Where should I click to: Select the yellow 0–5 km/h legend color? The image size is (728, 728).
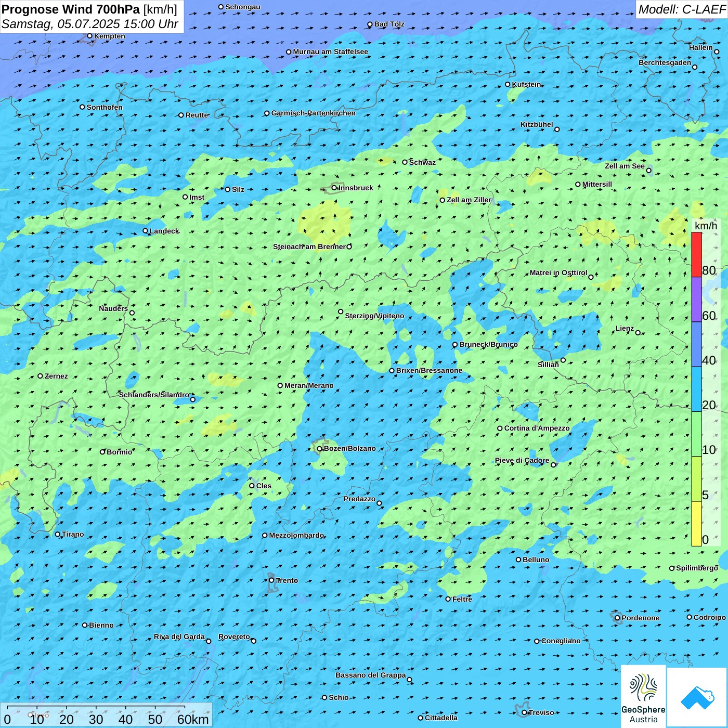(696, 523)
